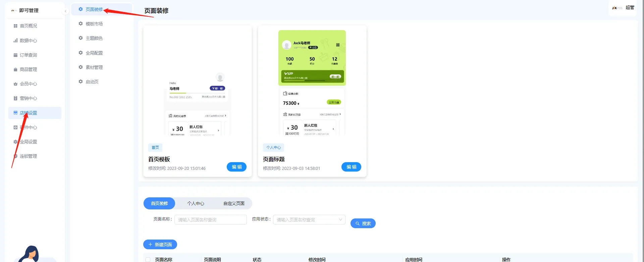Image resolution: width=644 pixels, height=262 pixels.
Task: Click the gear icon beside 全局配置
Action: (80, 53)
